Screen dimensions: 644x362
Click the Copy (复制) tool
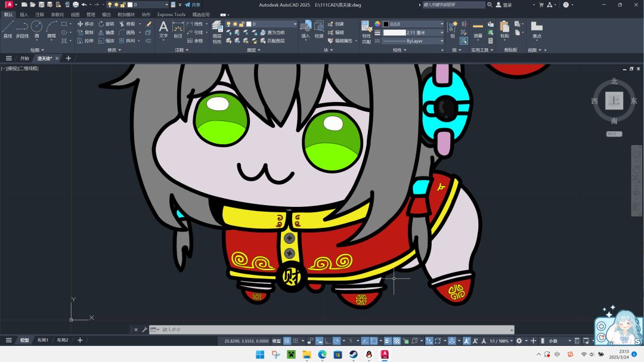coord(85,32)
